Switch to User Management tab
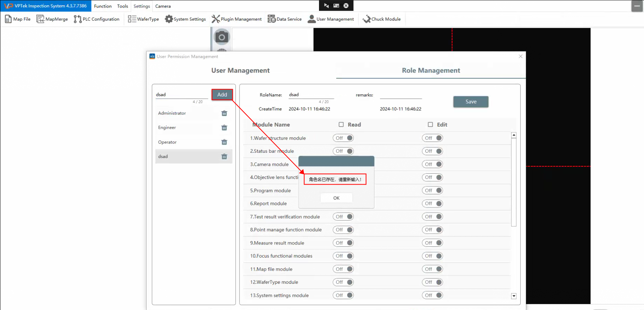The height and width of the screenshot is (310, 644). click(x=241, y=70)
